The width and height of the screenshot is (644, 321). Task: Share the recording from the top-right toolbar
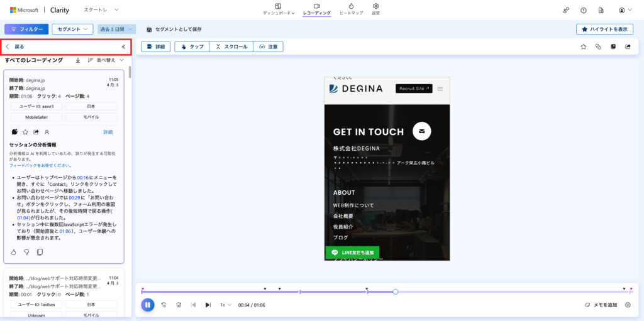628,46
